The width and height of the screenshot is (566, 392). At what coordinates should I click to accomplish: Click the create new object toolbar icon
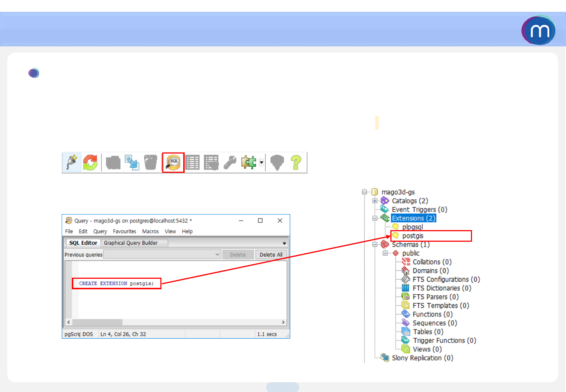click(132, 162)
